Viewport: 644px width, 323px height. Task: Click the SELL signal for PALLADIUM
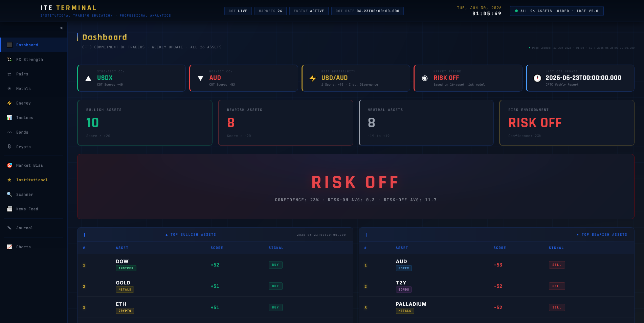tap(557, 307)
